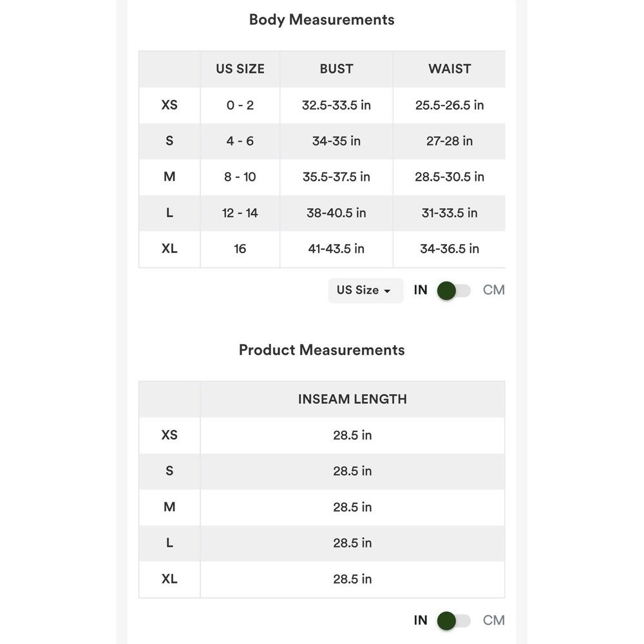The image size is (644, 644).
Task: Select CM label under Product Measurements table
Action: click(494, 620)
